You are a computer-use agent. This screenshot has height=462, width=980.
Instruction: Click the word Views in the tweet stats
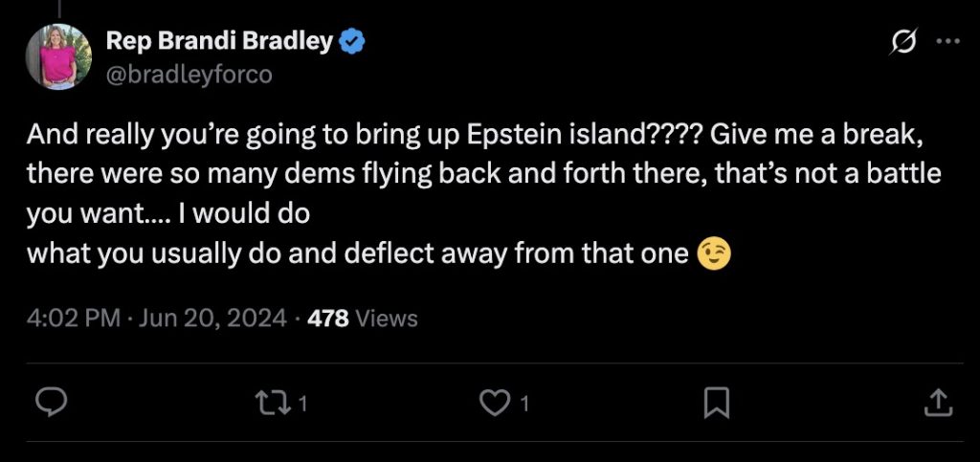[x=387, y=318]
